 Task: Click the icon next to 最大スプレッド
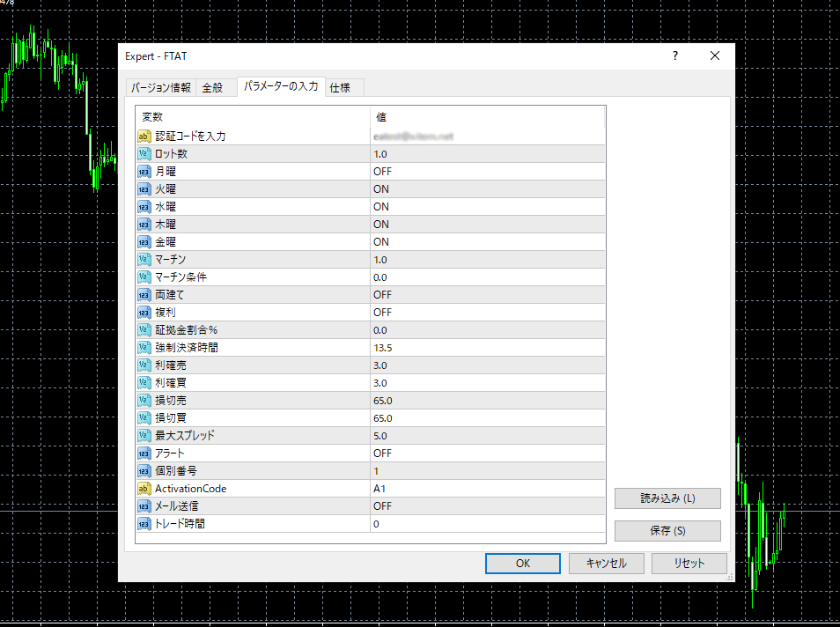pos(144,436)
